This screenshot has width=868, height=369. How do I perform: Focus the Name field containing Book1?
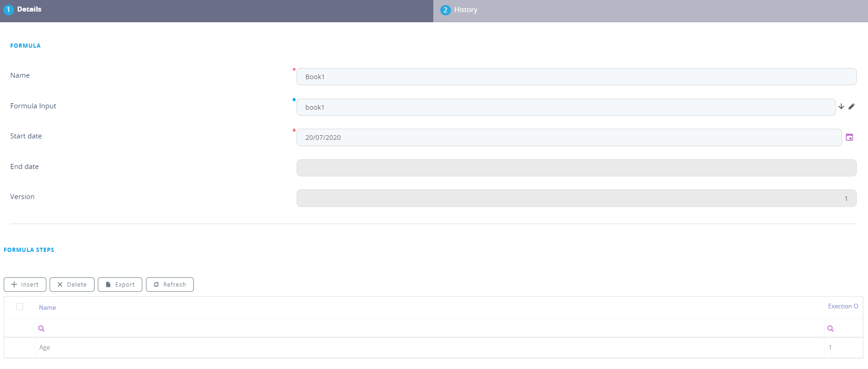pos(576,77)
